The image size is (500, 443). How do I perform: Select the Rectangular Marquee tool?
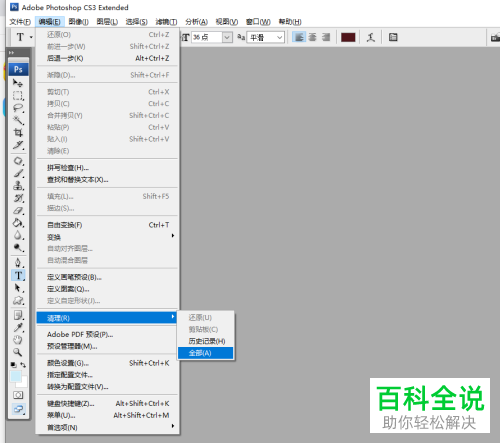pos(18,96)
